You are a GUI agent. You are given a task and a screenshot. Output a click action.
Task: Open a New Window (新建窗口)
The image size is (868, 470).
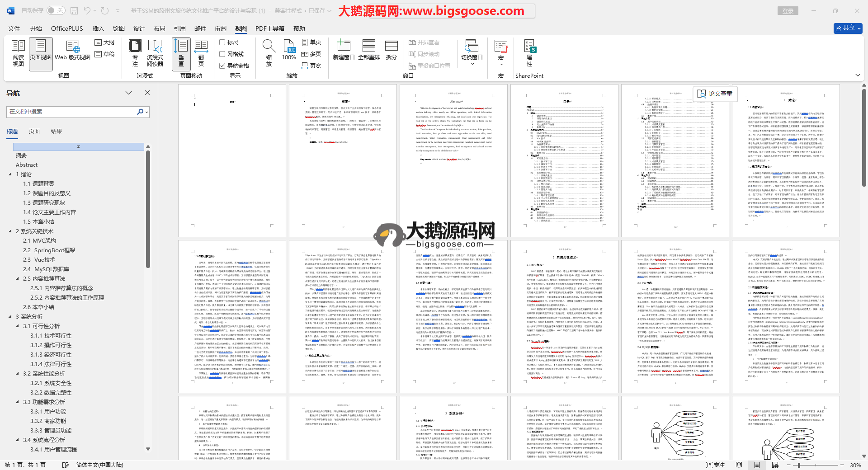click(x=344, y=51)
